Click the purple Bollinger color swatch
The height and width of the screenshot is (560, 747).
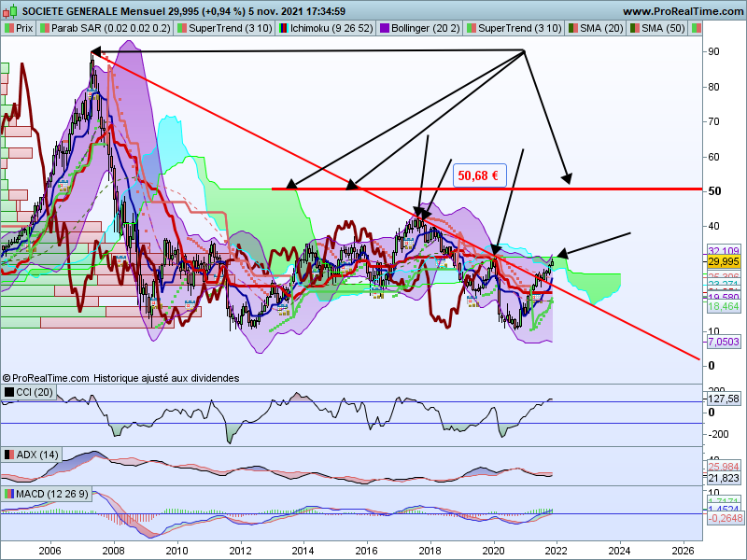point(385,28)
